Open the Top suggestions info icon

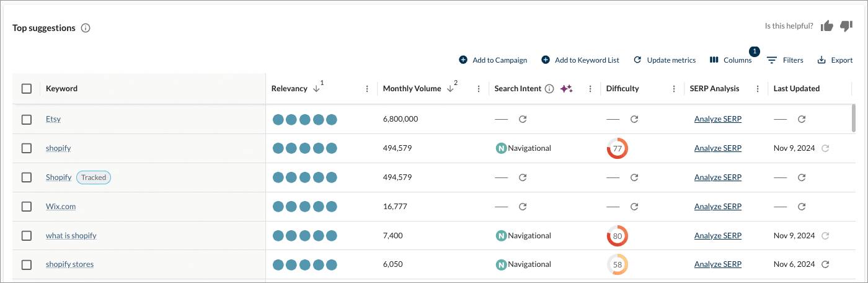(86, 28)
